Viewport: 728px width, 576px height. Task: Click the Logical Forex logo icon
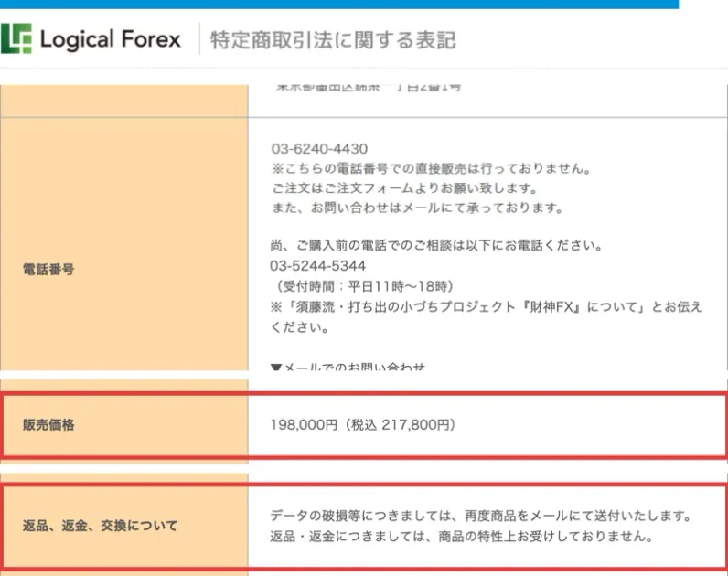pyautogui.click(x=16, y=38)
